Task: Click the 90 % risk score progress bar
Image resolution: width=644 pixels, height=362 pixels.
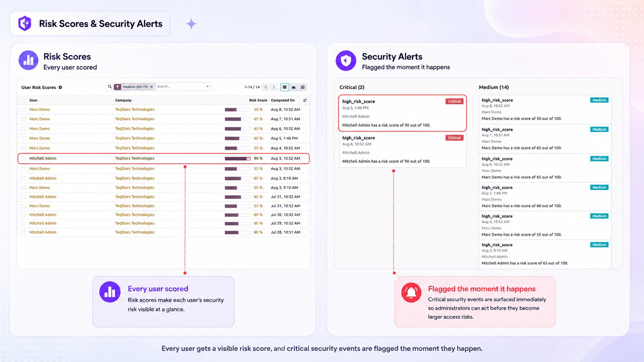Action: point(238,158)
